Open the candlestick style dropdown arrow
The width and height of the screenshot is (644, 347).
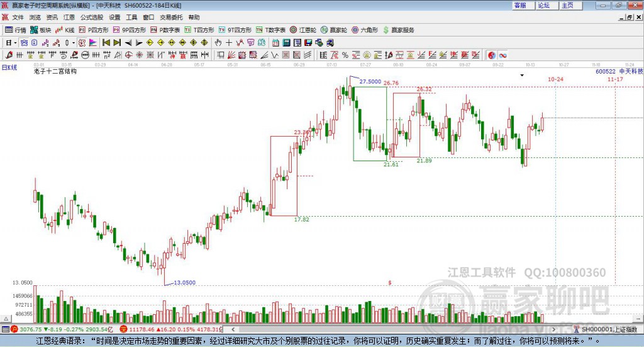(x=74, y=43)
